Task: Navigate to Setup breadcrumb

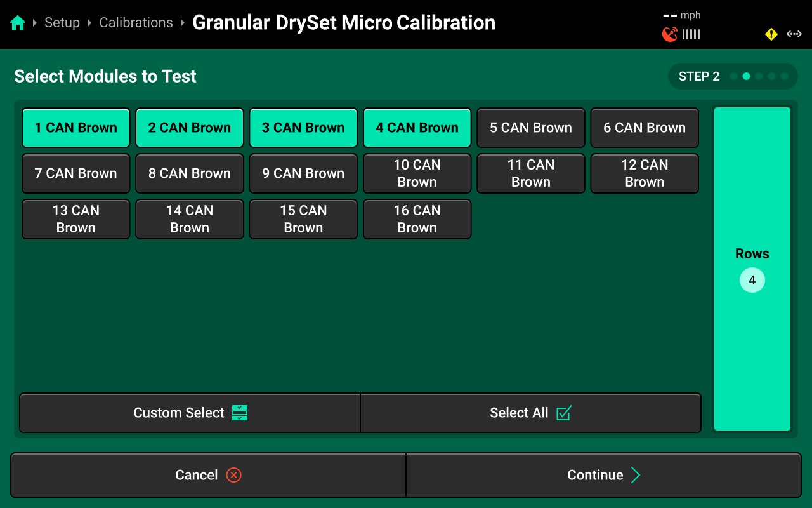Action: tap(62, 23)
